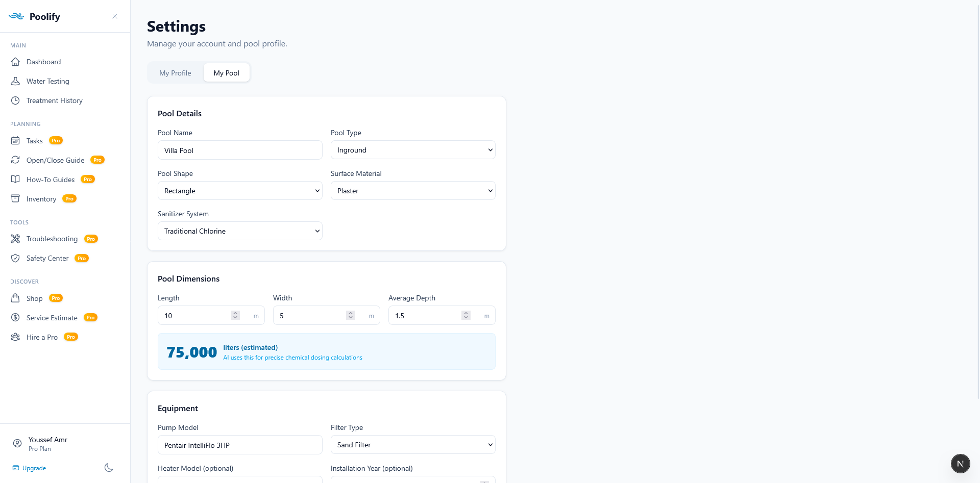The image size is (980, 483).
Task: Open How-To Guides in the sidebar
Action: point(51,180)
